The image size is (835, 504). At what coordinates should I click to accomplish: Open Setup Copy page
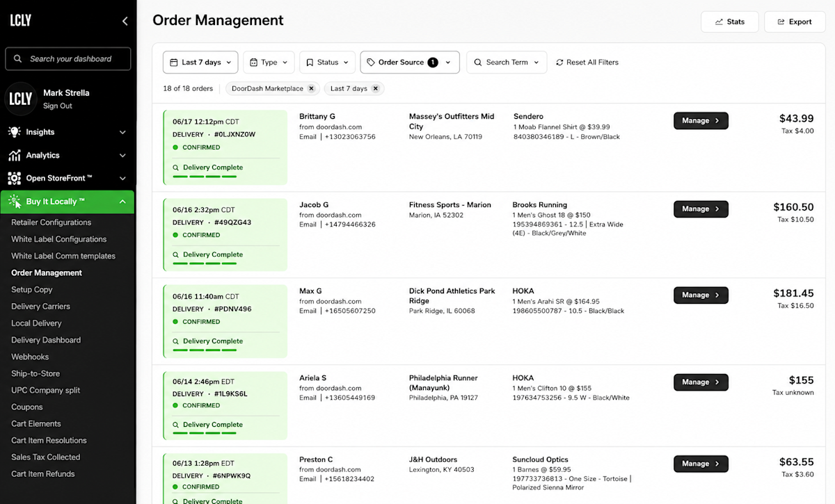pyautogui.click(x=32, y=290)
